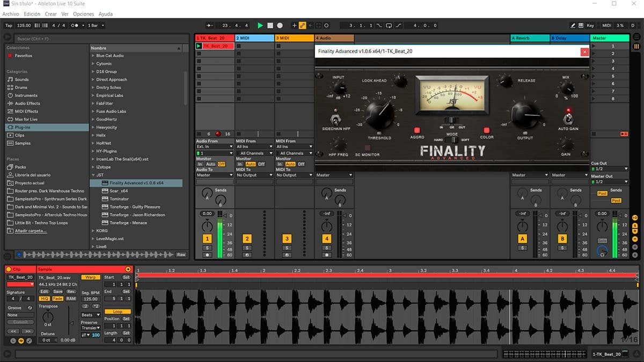
Task: Toggle HiQ sample interpolation
Action: coord(45,298)
